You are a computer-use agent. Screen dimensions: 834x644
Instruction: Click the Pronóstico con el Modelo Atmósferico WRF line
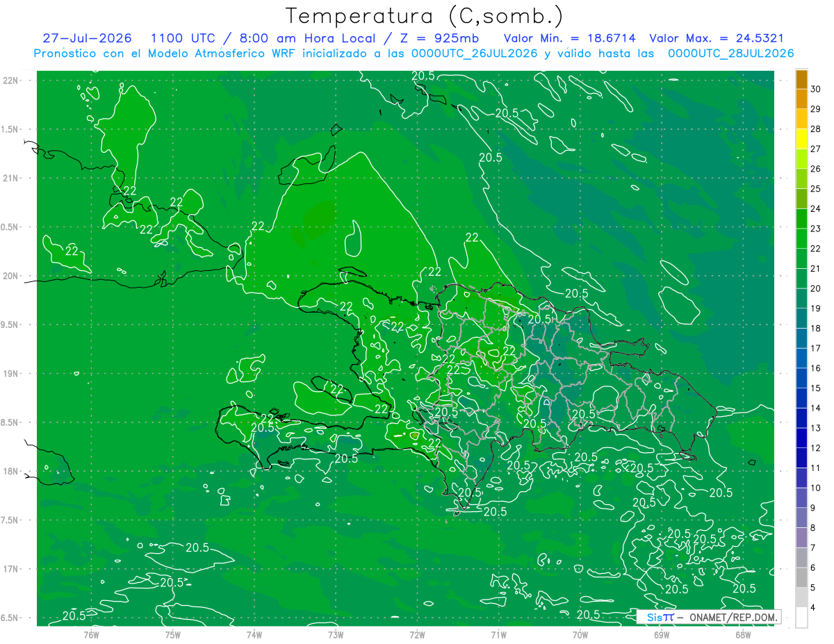click(414, 53)
